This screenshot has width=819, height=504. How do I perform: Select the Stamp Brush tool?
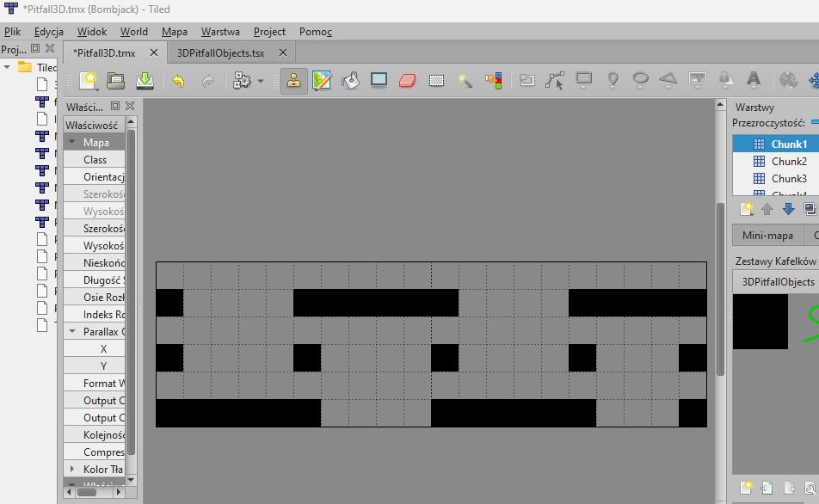(294, 81)
